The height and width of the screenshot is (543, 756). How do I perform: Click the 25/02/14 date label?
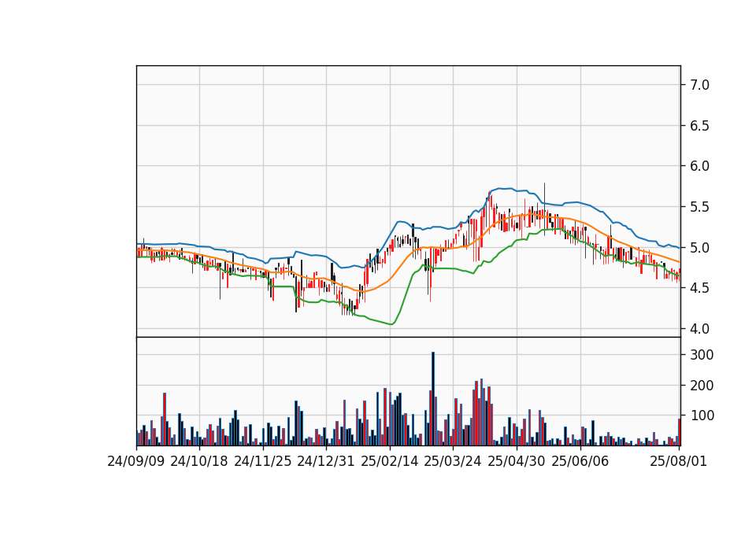(390, 461)
